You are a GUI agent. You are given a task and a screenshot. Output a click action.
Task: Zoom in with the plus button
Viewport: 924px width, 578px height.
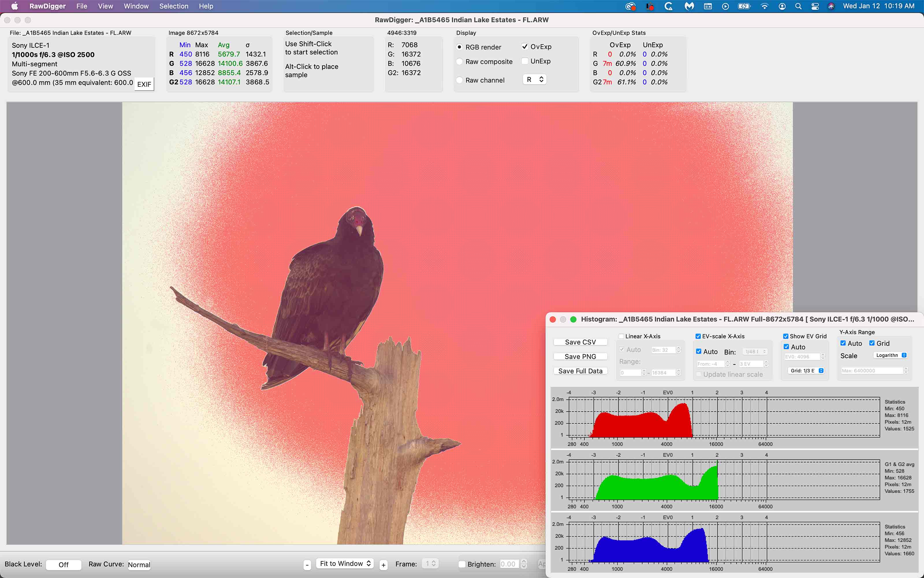tap(383, 565)
